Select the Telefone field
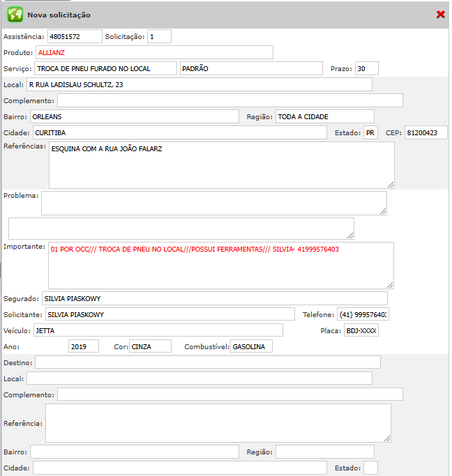The width and height of the screenshot is (452, 476). coord(362,314)
